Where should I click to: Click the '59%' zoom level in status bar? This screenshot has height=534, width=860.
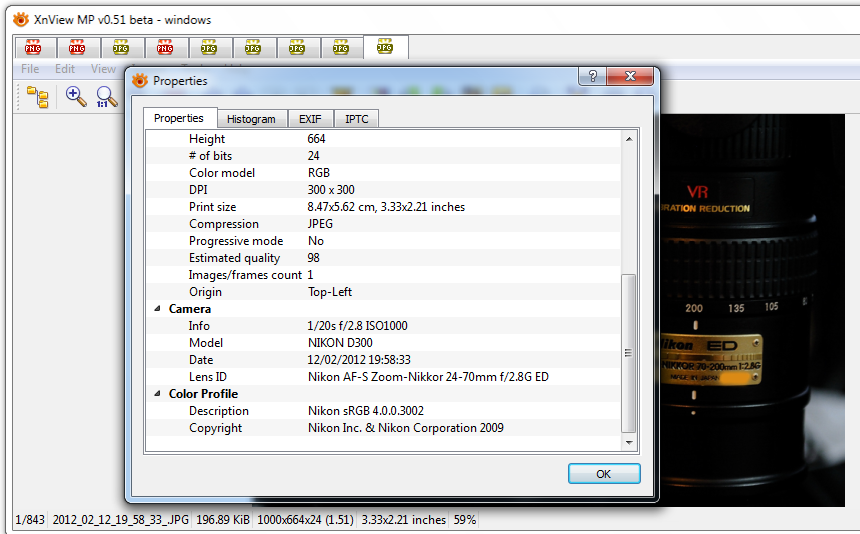[465, 520]
